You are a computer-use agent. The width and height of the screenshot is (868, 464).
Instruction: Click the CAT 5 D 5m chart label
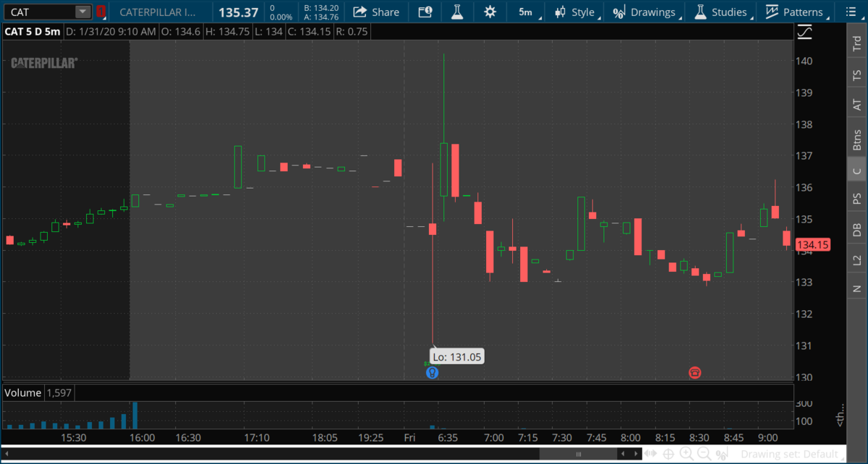click(x=31, y=32)
